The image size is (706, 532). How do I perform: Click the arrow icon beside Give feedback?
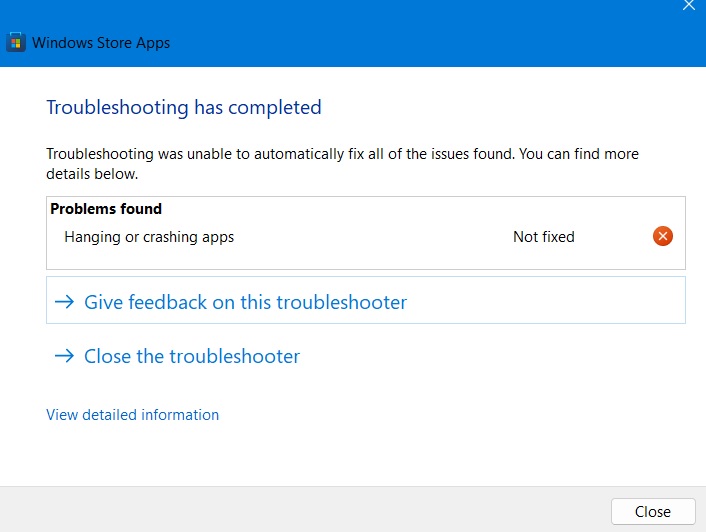point(64,302)
